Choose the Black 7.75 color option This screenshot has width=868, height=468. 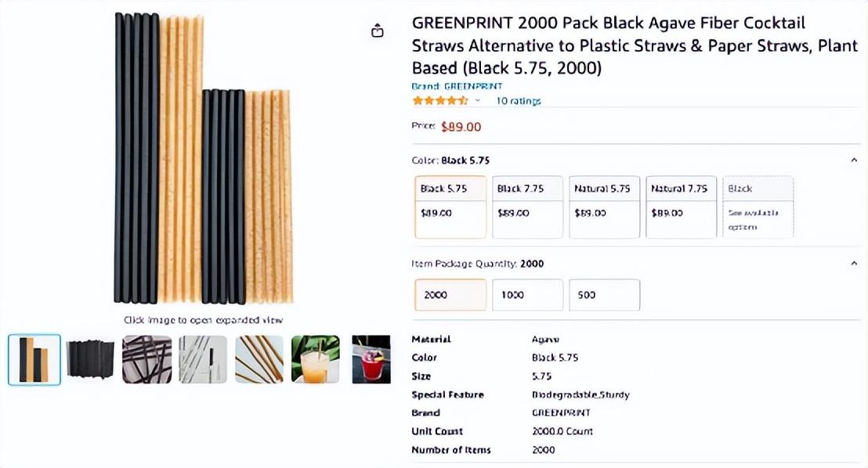(527, 207)
